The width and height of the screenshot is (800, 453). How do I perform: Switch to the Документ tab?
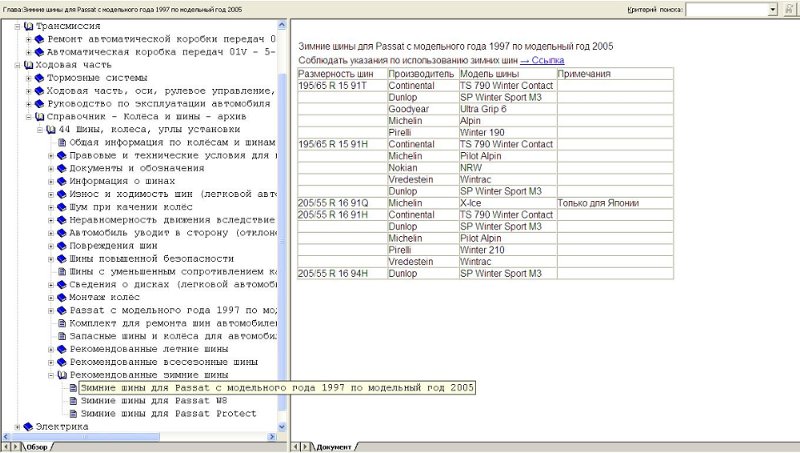tap(334, 447)
